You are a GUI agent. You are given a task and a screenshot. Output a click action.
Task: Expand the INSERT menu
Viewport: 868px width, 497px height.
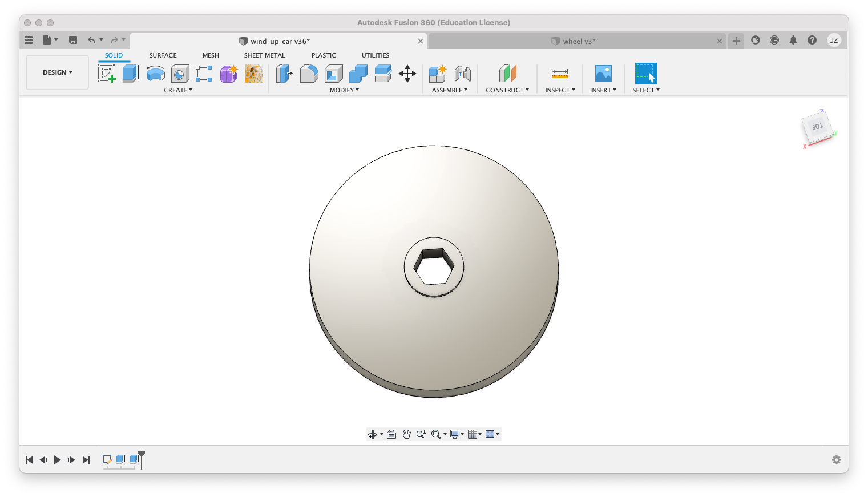click(x=603, y=90)
